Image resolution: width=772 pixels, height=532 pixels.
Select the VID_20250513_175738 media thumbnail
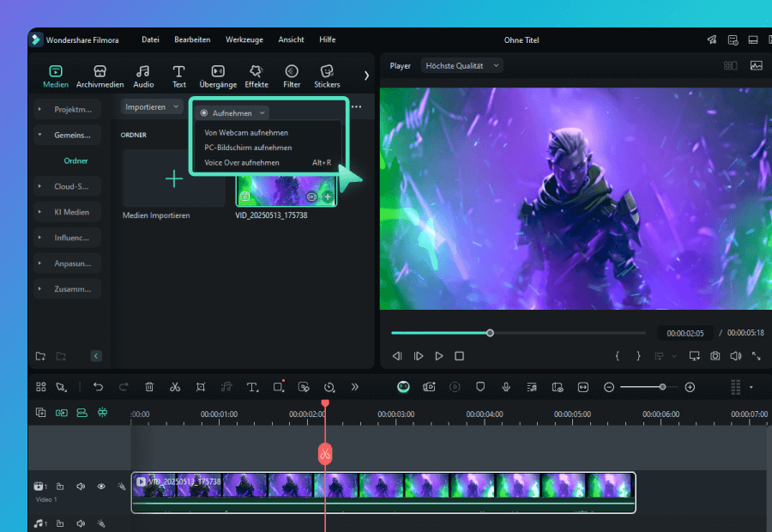pos(286,191)
